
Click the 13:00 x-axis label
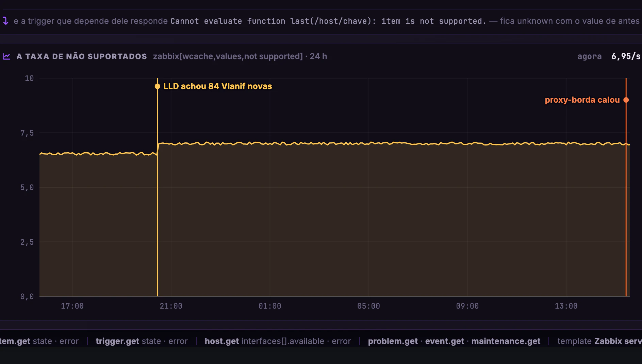point(566,306)
